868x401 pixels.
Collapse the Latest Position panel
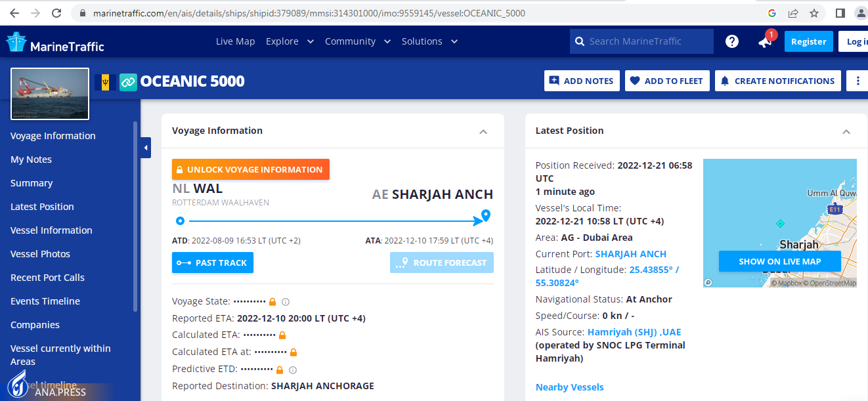(846, 131)
